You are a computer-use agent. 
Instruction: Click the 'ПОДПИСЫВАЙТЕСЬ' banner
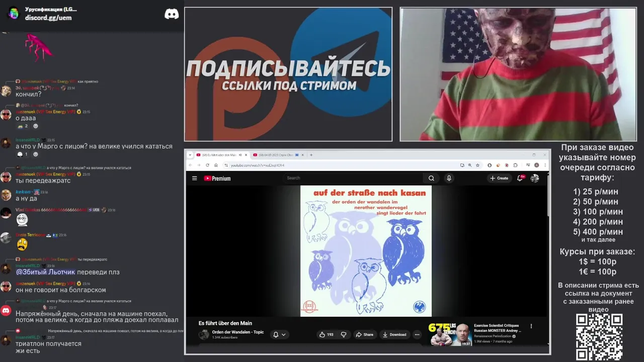[x=288, y=68]
